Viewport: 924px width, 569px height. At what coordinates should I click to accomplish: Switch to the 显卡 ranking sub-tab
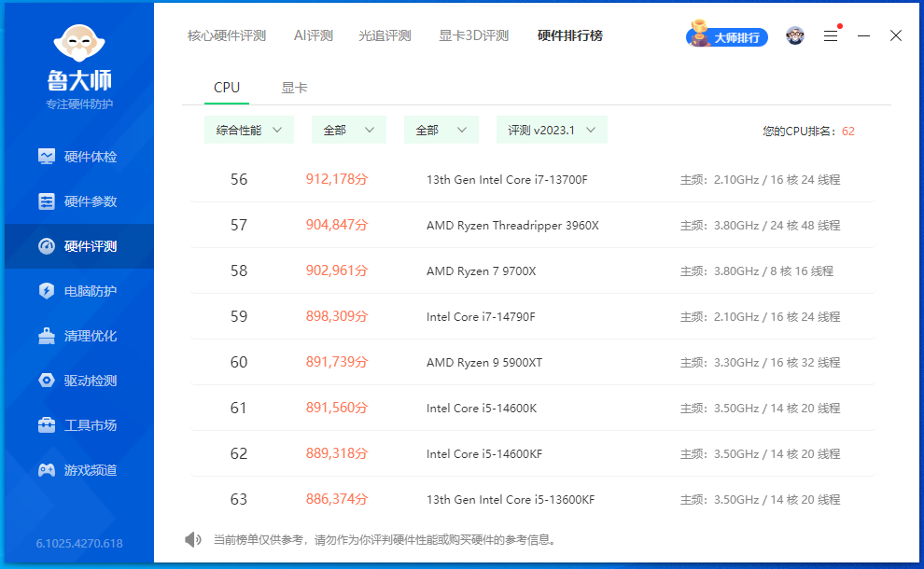pyautogui.click(x=294, y=88)
